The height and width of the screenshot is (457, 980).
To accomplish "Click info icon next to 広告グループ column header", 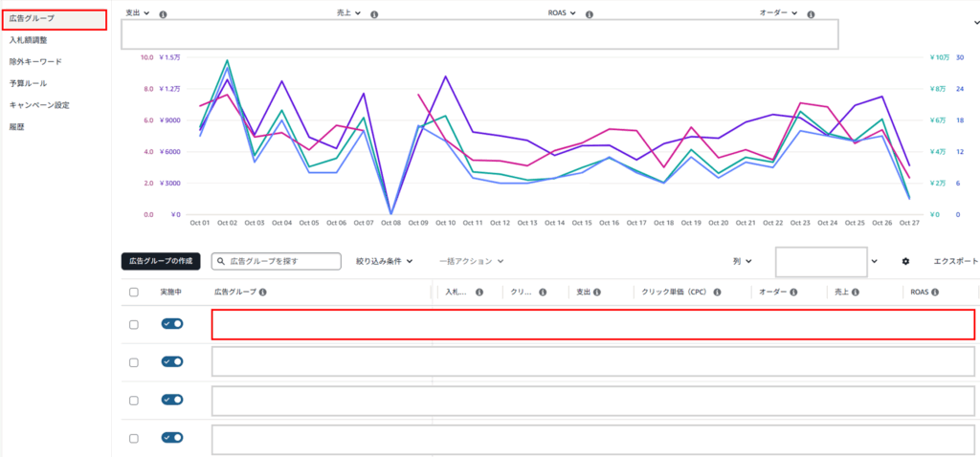I will pos(262,293).
